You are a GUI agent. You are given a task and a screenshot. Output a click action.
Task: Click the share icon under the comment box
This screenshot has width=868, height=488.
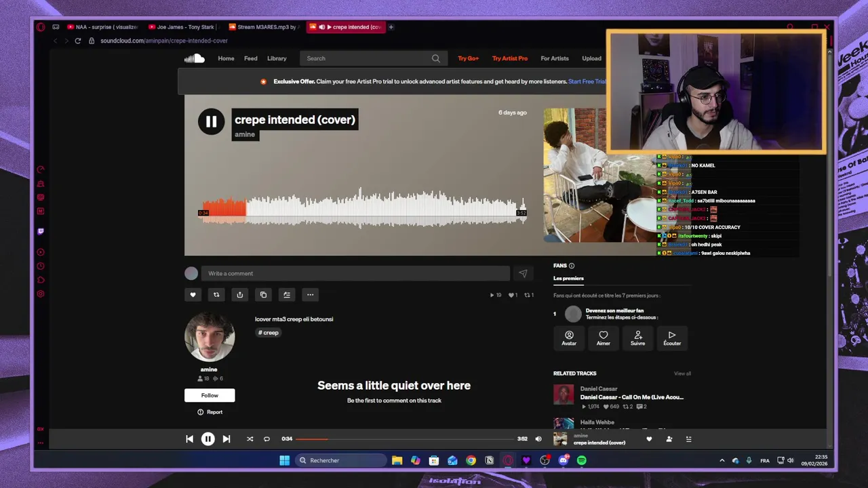239,295
